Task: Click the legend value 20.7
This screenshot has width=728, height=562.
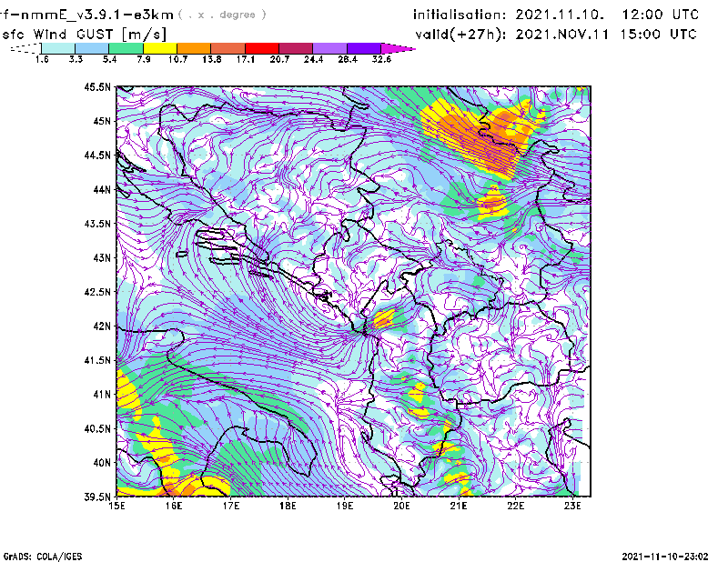Action: pos(279,59)
